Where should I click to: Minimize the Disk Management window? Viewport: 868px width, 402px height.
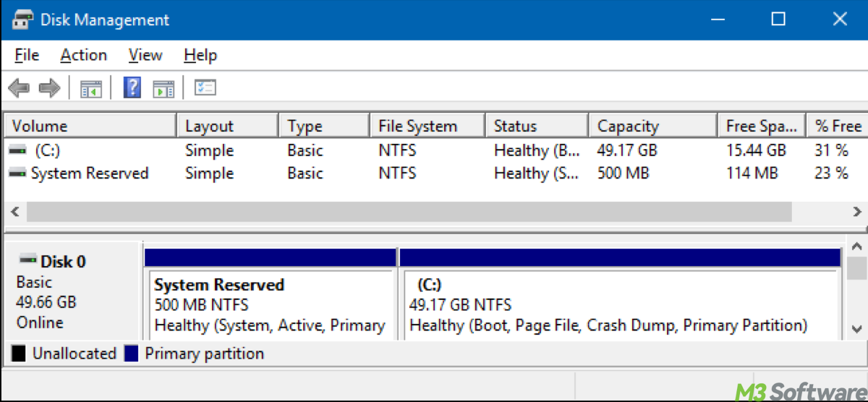coord(717,20)
